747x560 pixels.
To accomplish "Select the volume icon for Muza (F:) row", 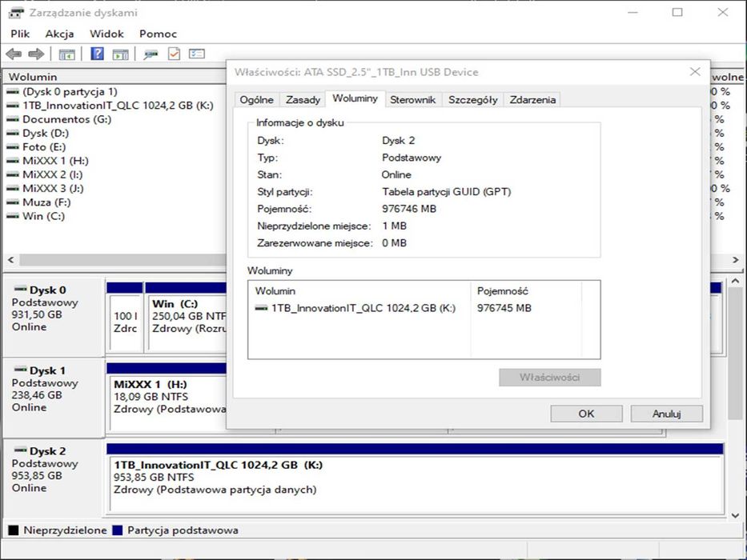I will click(12, 202).
